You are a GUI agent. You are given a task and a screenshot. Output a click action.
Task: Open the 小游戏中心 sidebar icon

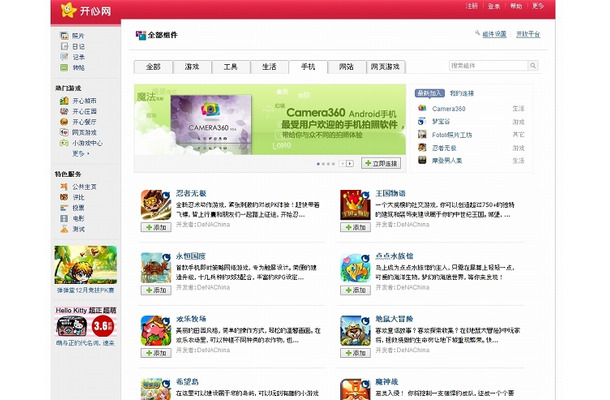pyautogui.click(x=64, y=143)
